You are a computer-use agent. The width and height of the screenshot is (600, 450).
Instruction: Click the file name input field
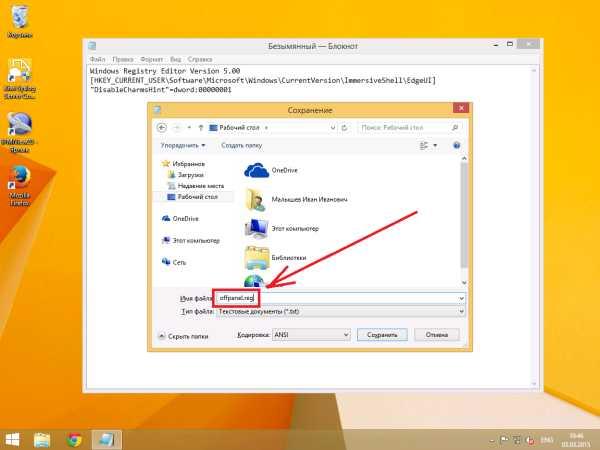click(x=340, y=298)
